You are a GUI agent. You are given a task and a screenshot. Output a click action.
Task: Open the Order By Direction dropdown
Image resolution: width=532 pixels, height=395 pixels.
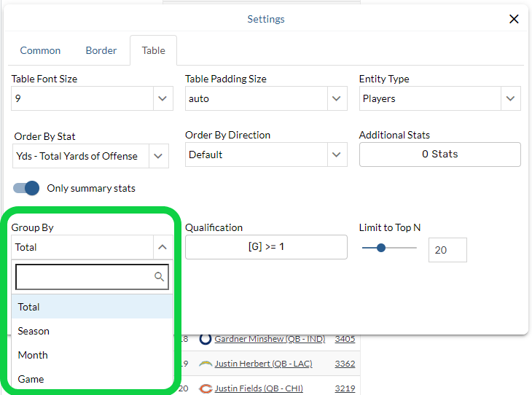click(336, 155)
